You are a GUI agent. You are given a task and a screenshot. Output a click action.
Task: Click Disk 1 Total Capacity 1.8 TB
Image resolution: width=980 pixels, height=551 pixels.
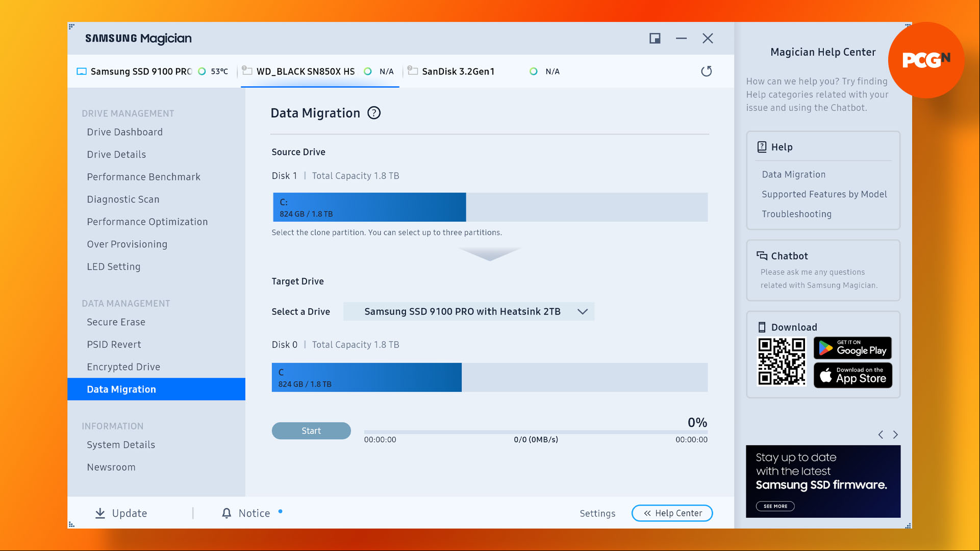pos(335,176)
